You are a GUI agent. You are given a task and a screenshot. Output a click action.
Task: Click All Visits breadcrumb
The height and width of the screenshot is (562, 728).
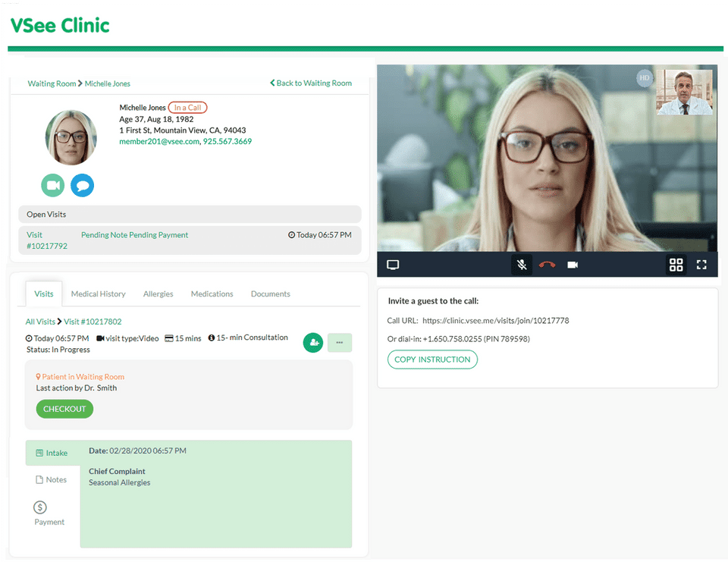coord(40,322)
